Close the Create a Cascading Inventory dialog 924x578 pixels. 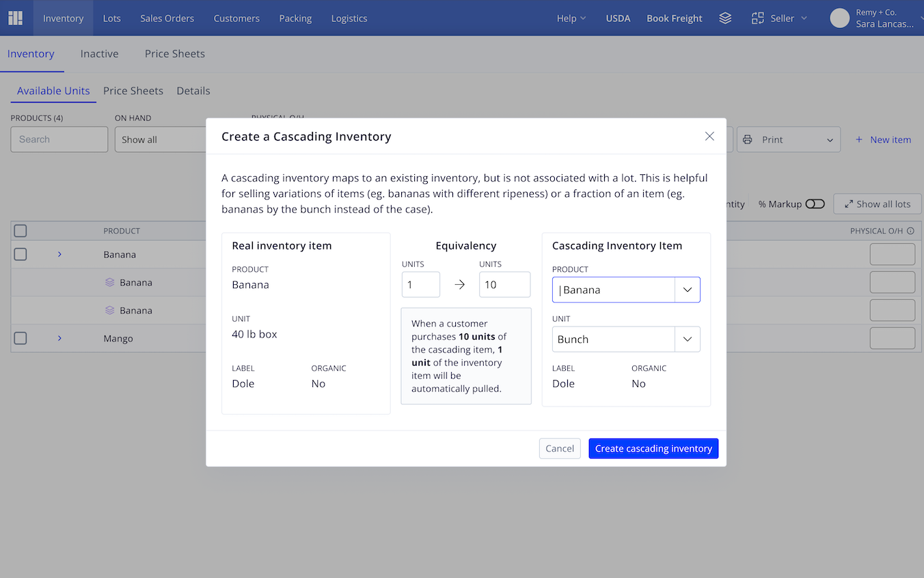click(709, 136)
